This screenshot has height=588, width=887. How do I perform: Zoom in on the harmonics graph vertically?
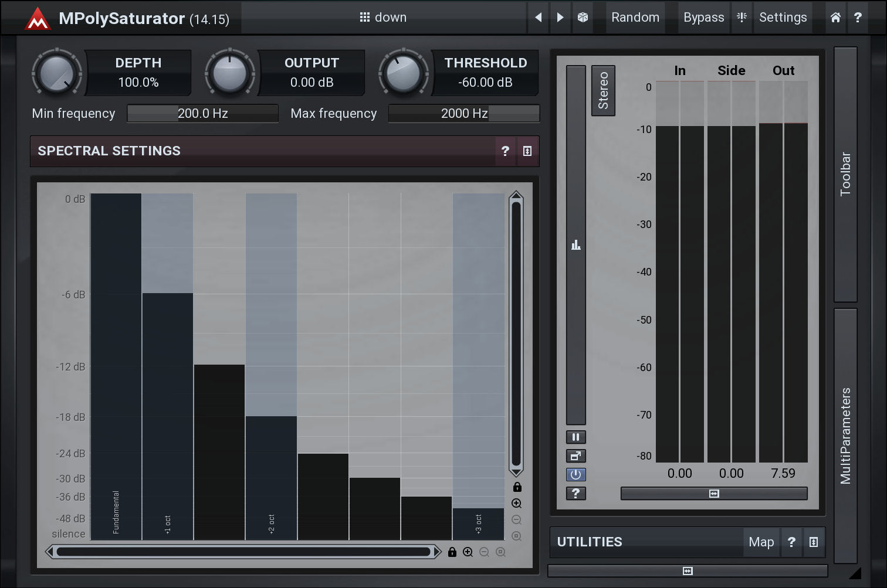coord(516,504)
